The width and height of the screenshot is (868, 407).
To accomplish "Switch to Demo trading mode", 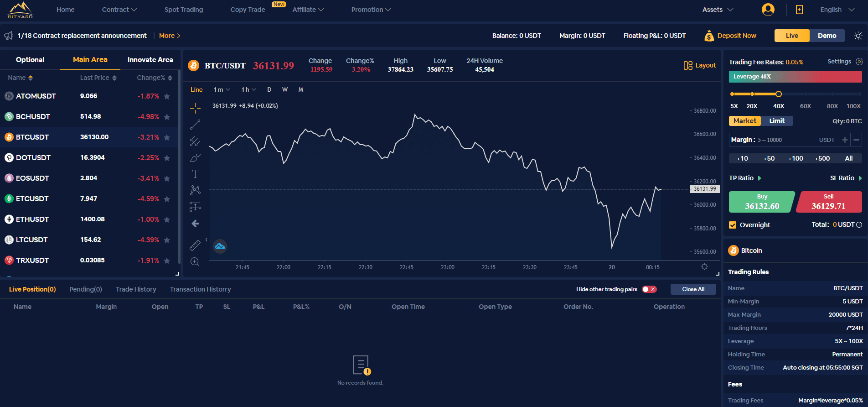I will click(x=827, y=36).
